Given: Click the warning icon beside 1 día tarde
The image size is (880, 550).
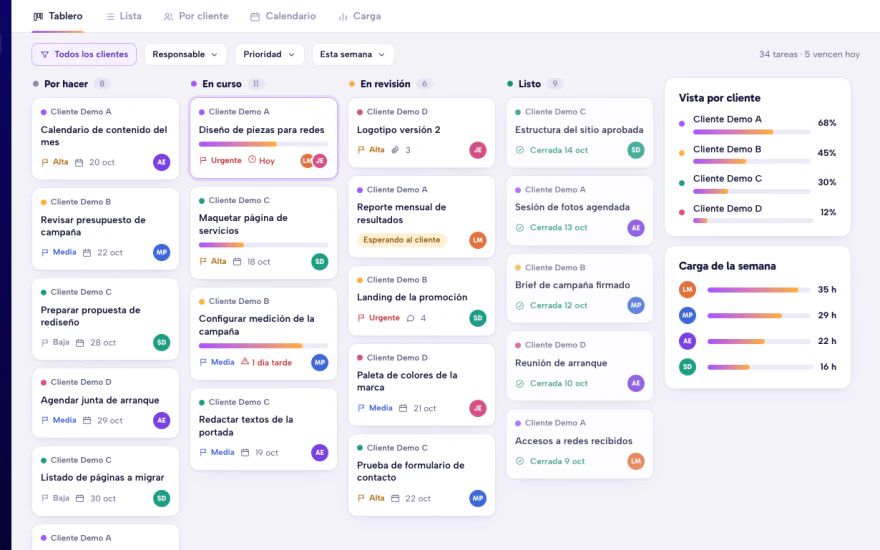Looking at the screenshot, I should [245, 361].
